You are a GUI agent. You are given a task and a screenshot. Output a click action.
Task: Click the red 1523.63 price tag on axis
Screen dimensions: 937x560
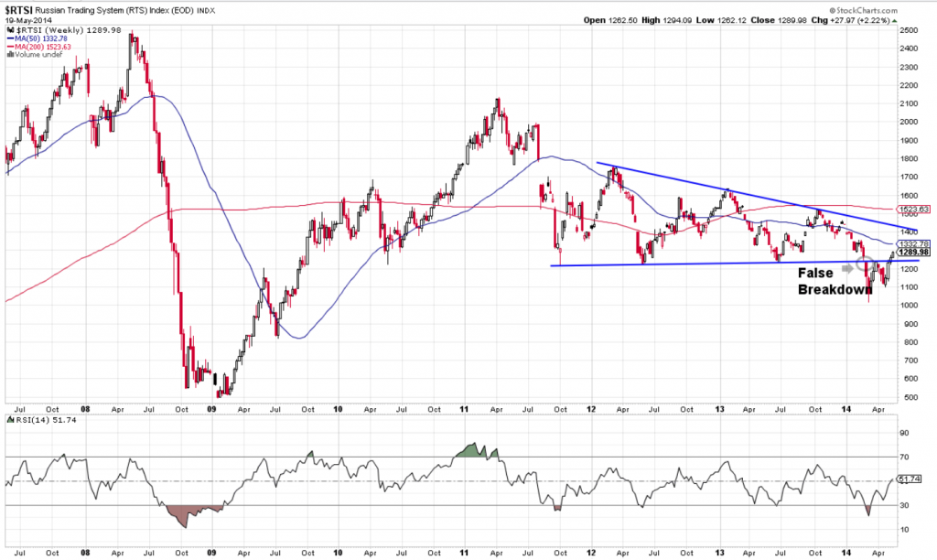point(914,210)
